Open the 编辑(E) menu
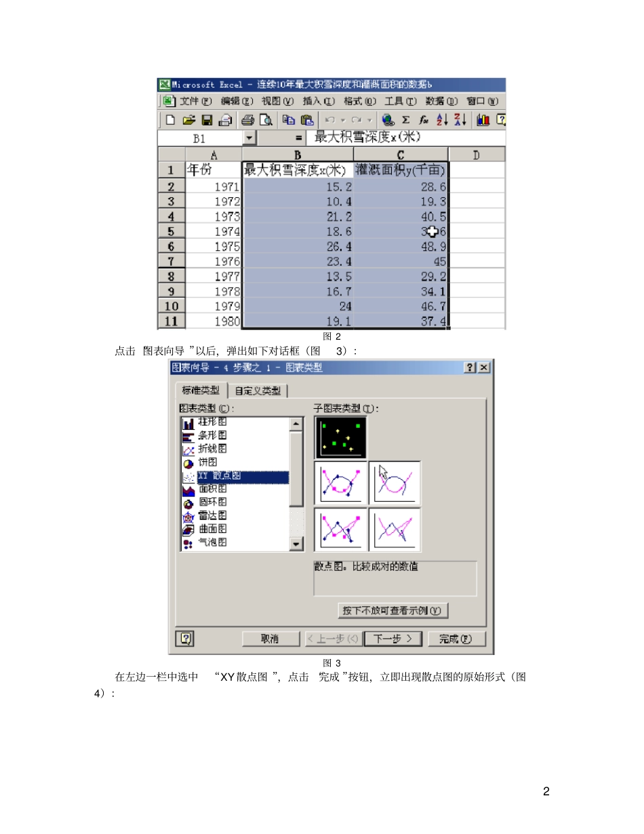The height and width of the screenshot is (834, 644). 237,102
